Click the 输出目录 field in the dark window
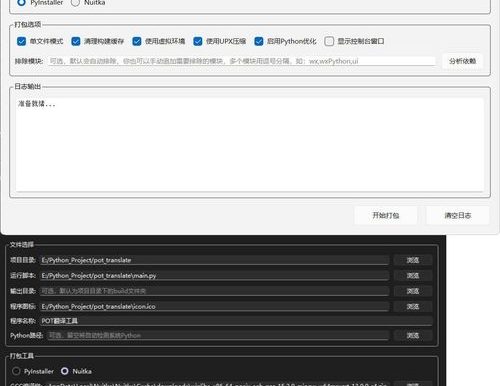The image size is (500, 386). point(215,291)
